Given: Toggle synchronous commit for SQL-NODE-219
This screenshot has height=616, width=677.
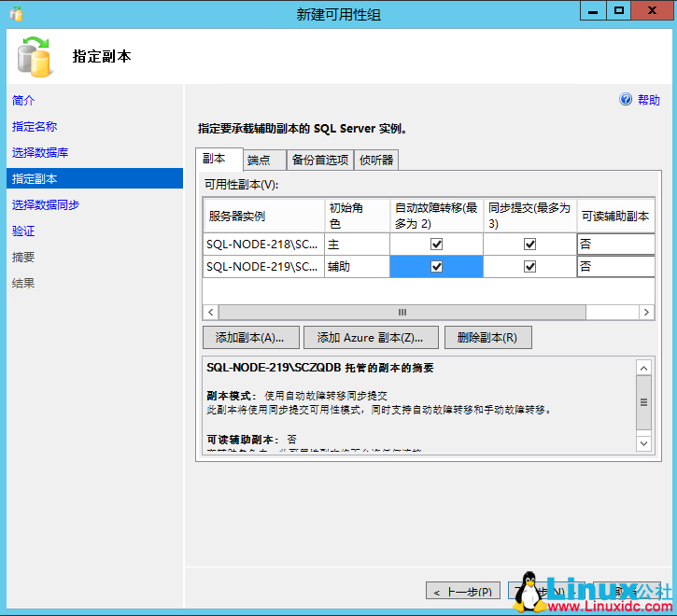Looking at the screenshot, I should coord(529,267).
